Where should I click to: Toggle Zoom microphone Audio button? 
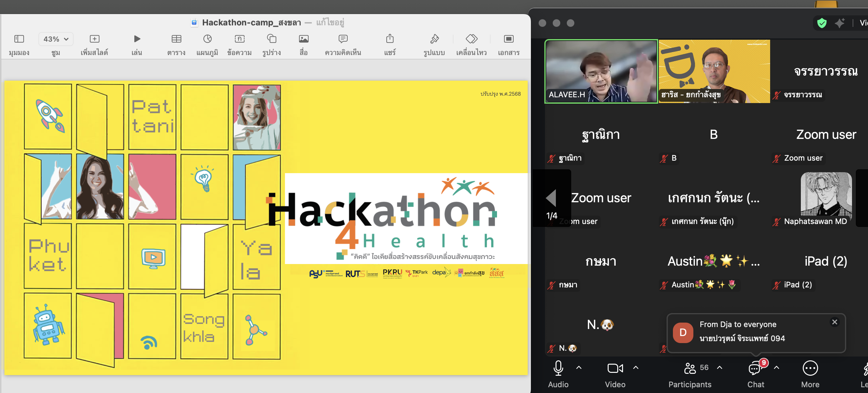click(x=558, y=368)
